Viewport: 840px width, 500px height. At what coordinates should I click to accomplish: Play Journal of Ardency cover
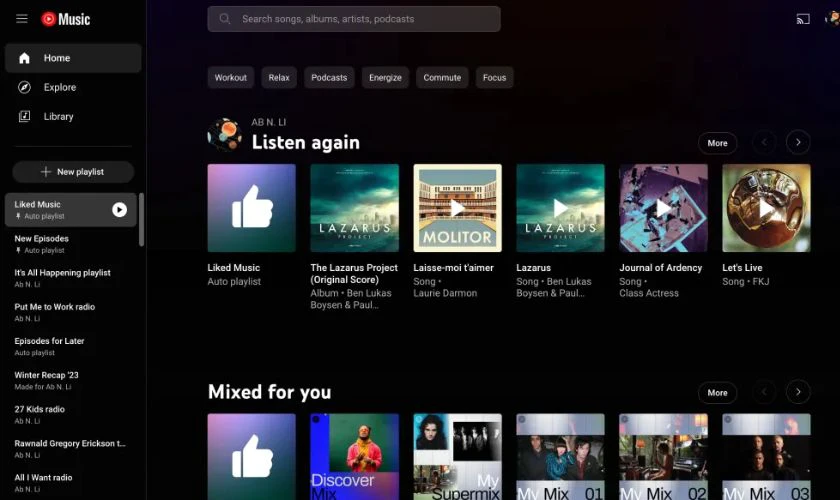click(663, 208)
